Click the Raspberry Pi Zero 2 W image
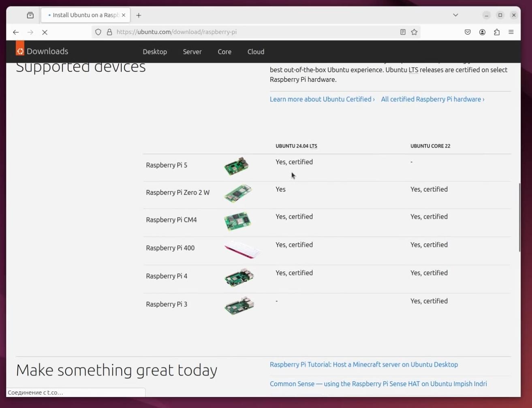This screenshot has width=532, height=408. [238, 193]
